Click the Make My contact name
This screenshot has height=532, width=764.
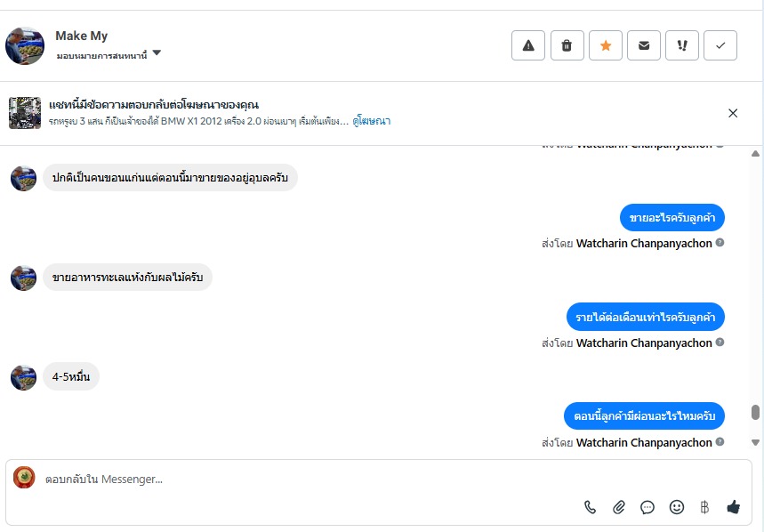pyautogui.click(x=82, y=36)
